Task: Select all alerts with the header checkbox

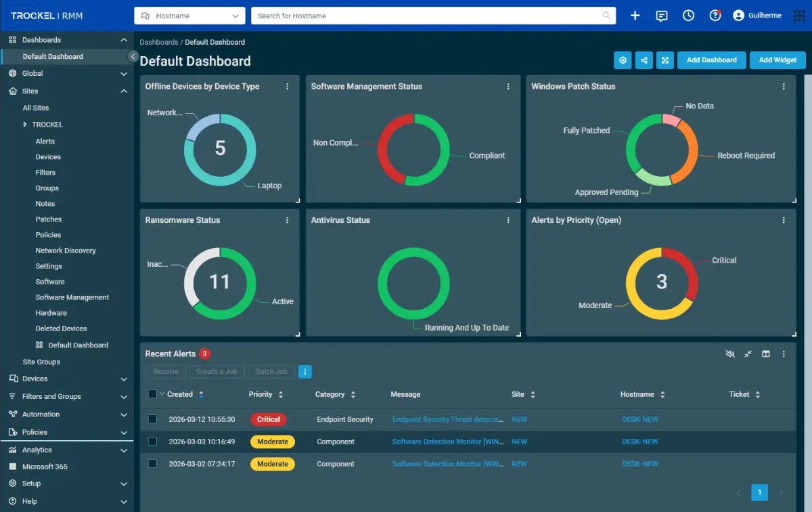Action: click(152, 394)
